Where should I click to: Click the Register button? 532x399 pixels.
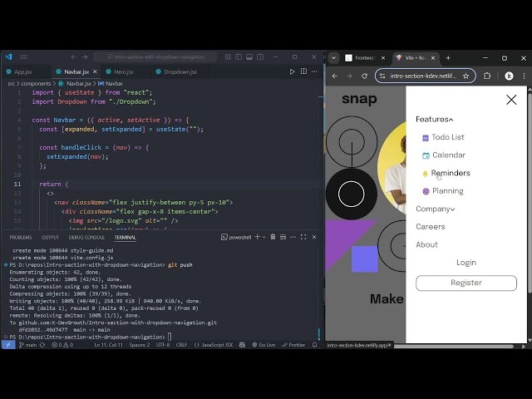(x=466, y=283)
